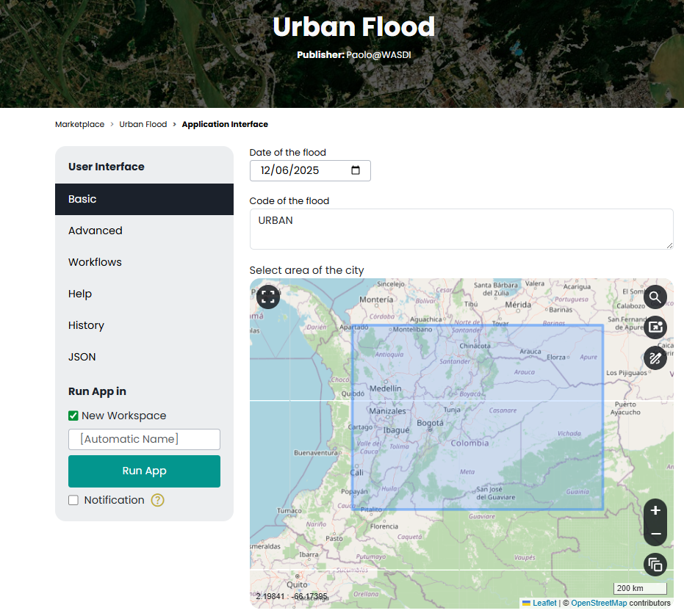Click the 'User Interface' panel heading

click(106, 167)
